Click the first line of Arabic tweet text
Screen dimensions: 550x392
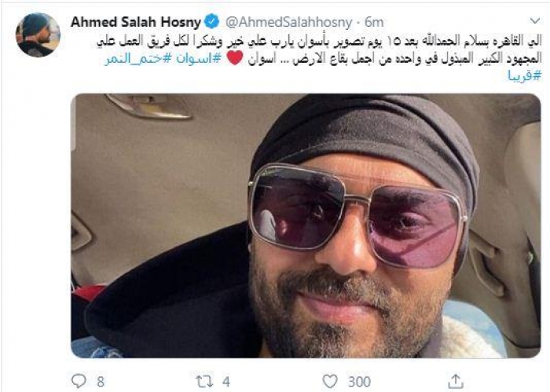coord(319,42)
